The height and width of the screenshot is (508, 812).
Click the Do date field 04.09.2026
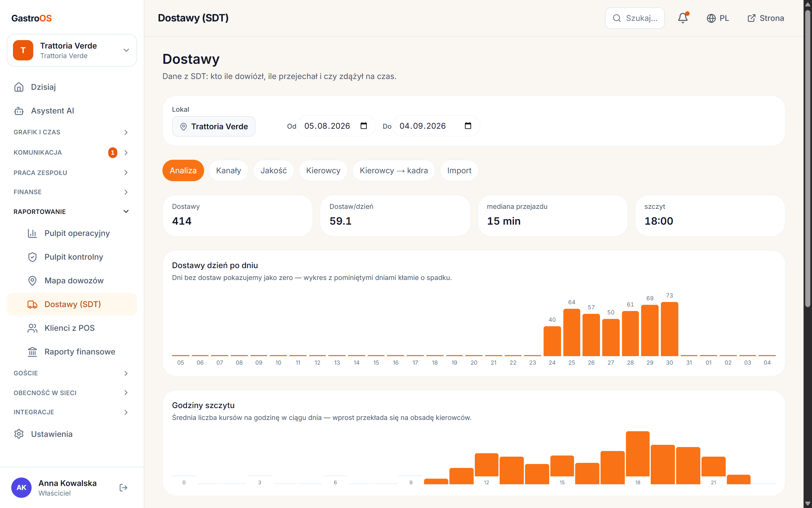click(436, 126)
